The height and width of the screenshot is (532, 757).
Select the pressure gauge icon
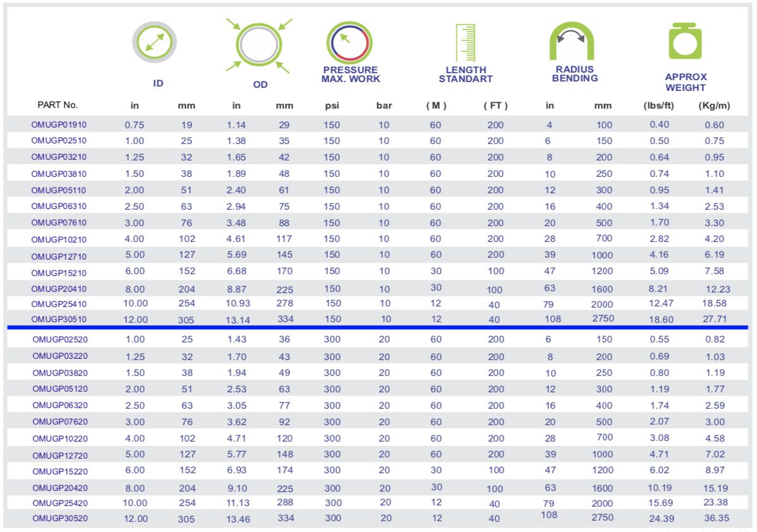pyautogui.click(x=349, y=42)
